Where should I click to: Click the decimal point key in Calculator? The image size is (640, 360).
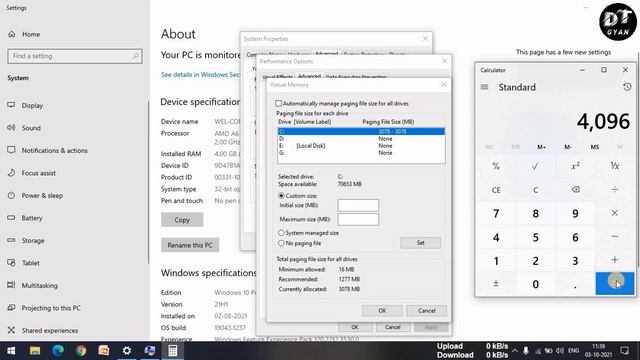tap(575, 284)
